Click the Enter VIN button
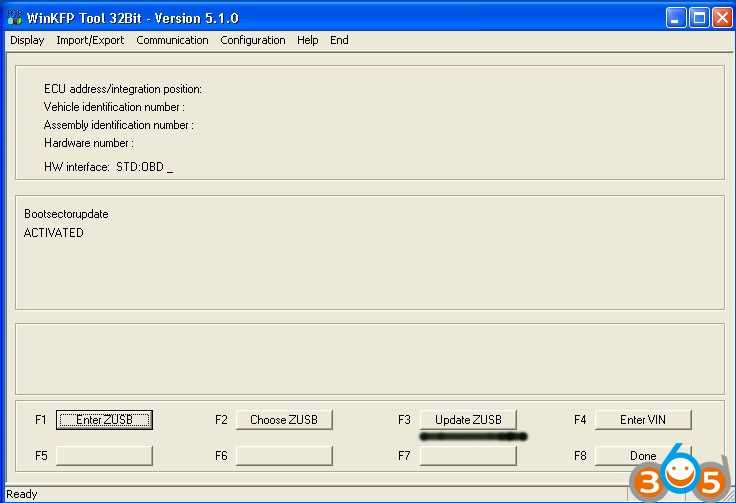This screenshot has height=503, width=736. pyautogui.click(x=642, y=420)
